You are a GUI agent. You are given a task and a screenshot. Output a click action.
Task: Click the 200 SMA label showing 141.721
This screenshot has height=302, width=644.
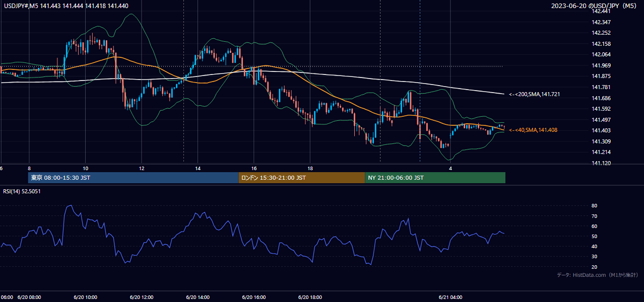[535, 94]
